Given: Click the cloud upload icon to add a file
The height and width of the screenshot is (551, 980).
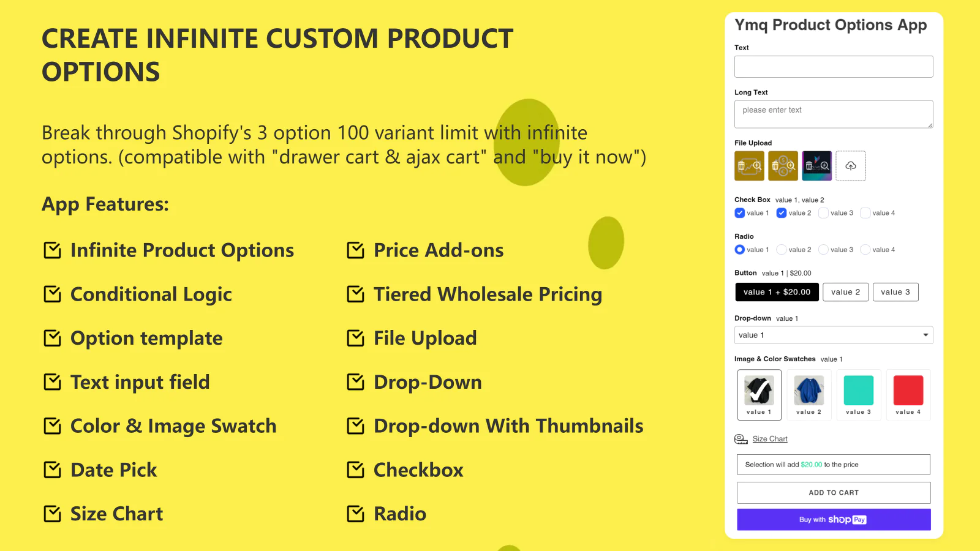Looking at the screenshot, I should pyautogui.click(x=851, y=166).
